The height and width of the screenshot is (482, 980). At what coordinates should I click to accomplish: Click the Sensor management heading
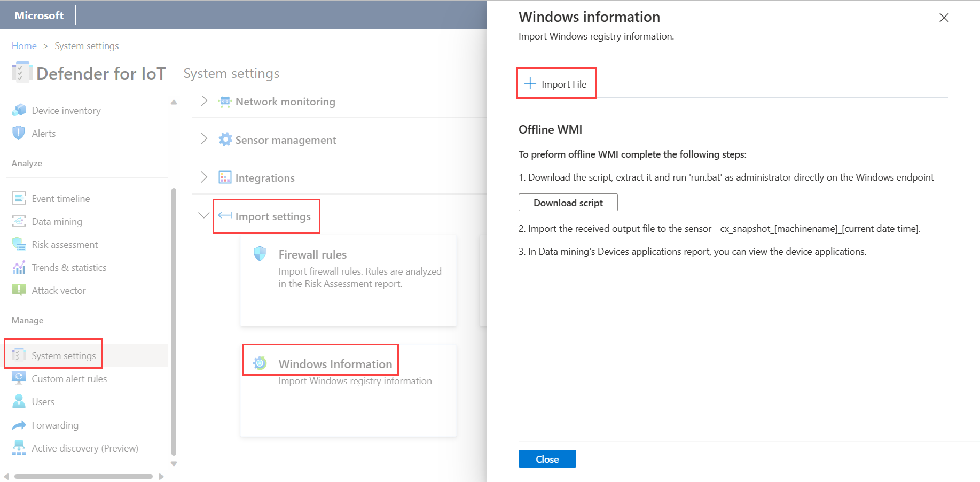286,140
